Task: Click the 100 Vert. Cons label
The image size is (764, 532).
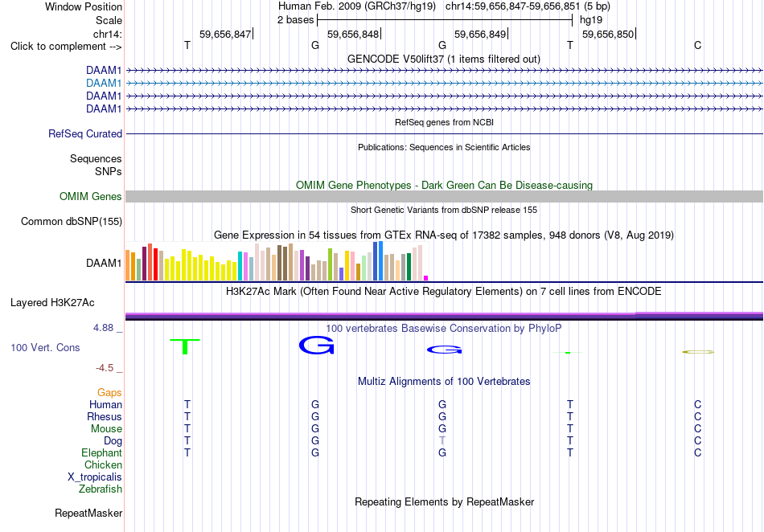Action: tap(45, 347)
